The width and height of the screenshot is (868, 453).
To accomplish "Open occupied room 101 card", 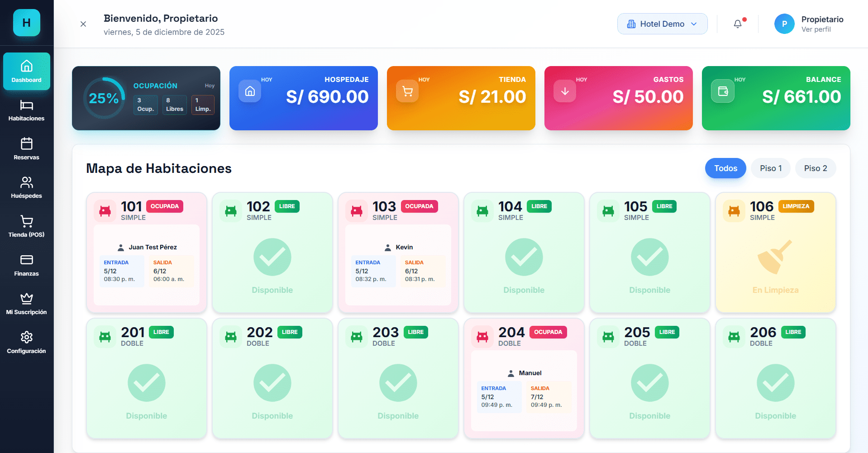I will [146, 253].
